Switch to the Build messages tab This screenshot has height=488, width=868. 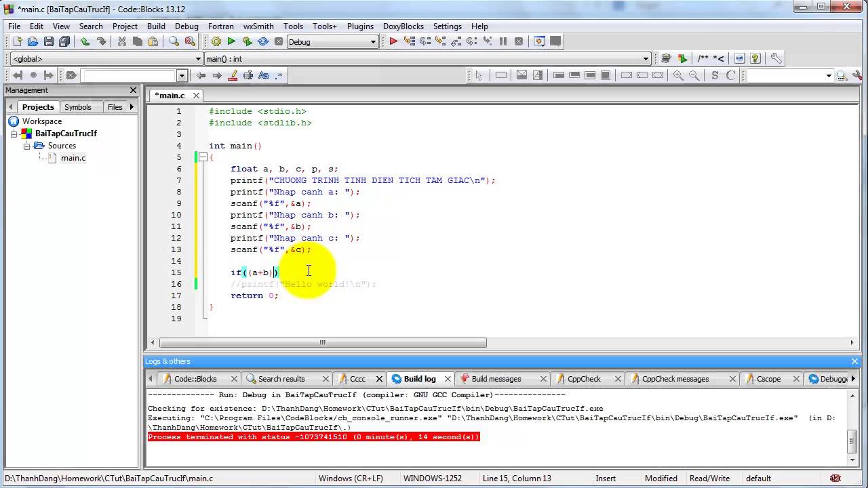tap(496, 379)
